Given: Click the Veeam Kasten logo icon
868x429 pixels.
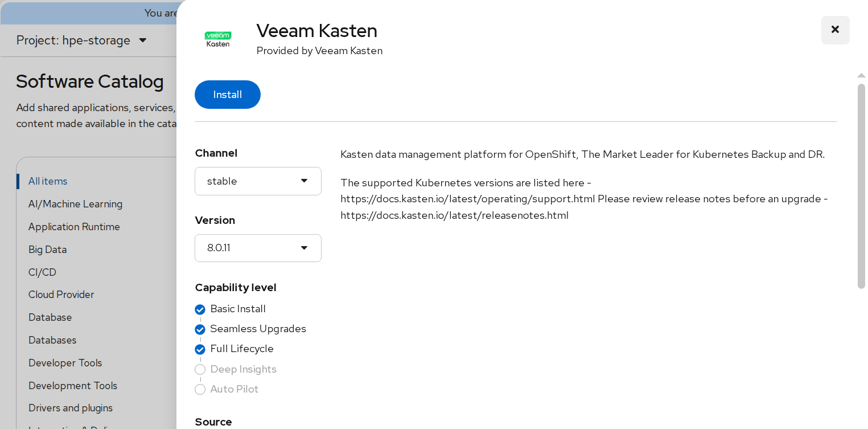Looking at the screenshot, I should tap(218, 39).
